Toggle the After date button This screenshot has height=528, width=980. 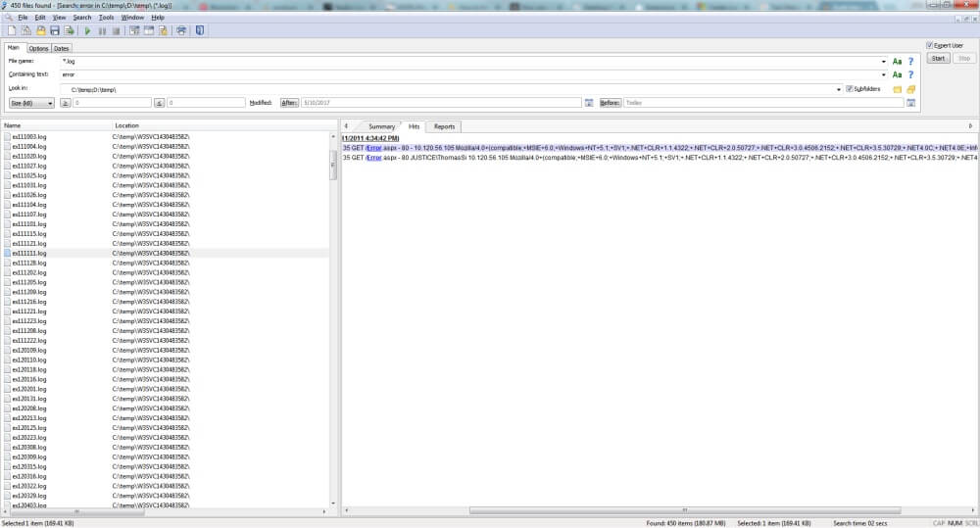[289, 103]
